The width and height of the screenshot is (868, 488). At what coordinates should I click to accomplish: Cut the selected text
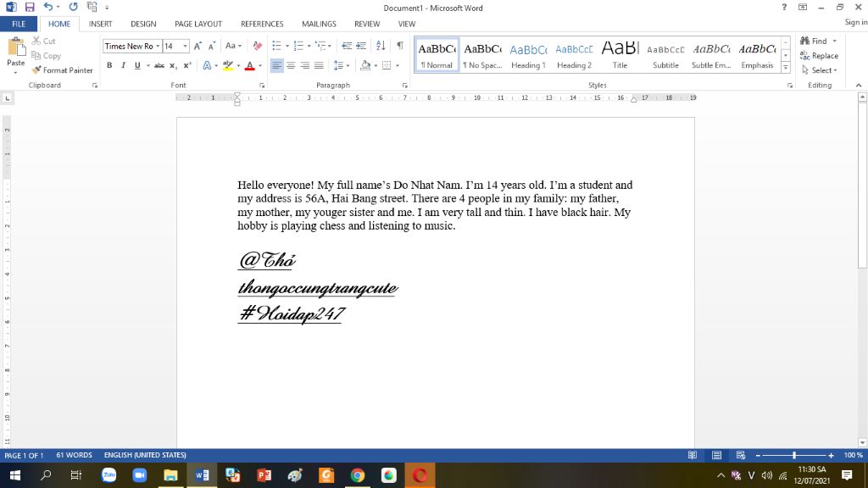tap(44, 41)
